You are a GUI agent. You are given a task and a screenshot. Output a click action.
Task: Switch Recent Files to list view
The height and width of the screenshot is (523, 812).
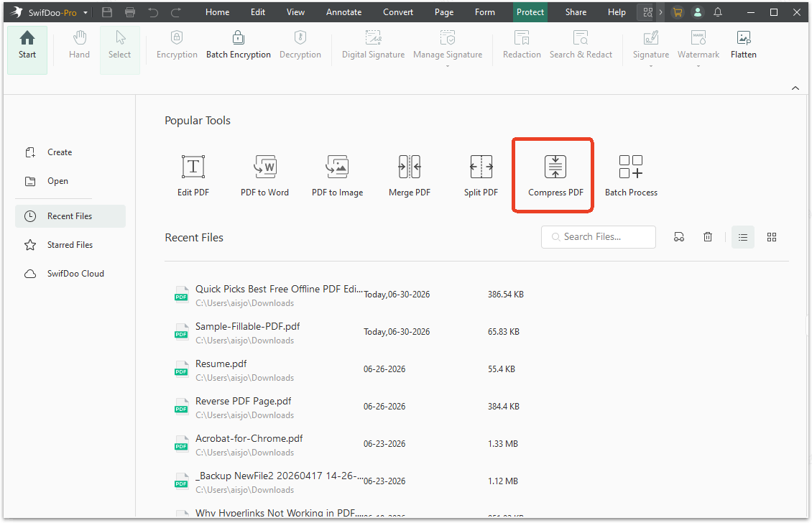pos(742,237)
